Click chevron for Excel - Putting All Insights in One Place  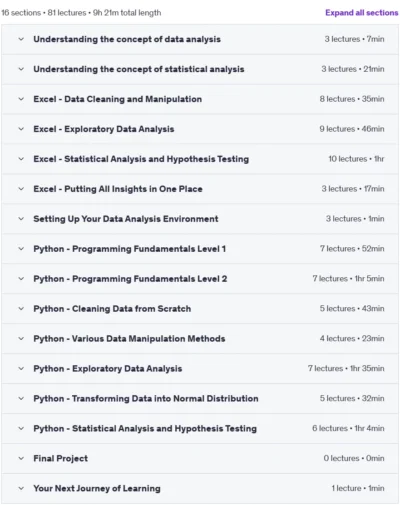pos(21,189)
